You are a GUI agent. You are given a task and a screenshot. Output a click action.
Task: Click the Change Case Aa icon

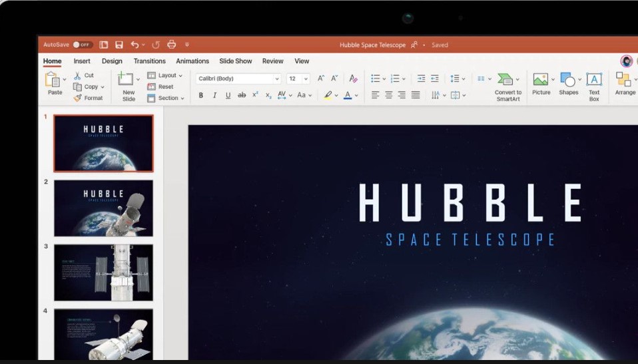(302, 95)
